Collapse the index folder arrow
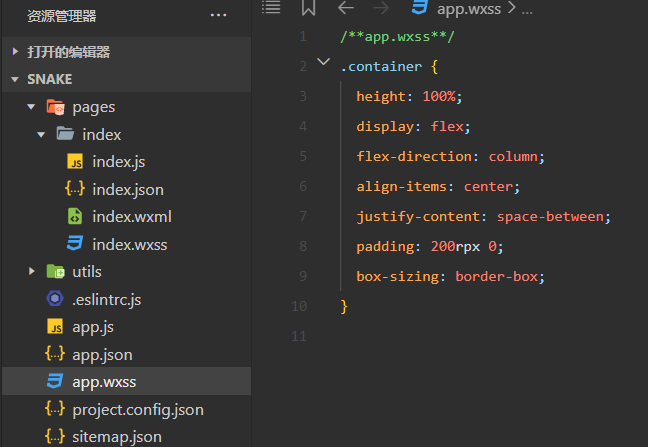Screen dimensions: 648x447 click(41, 134)
